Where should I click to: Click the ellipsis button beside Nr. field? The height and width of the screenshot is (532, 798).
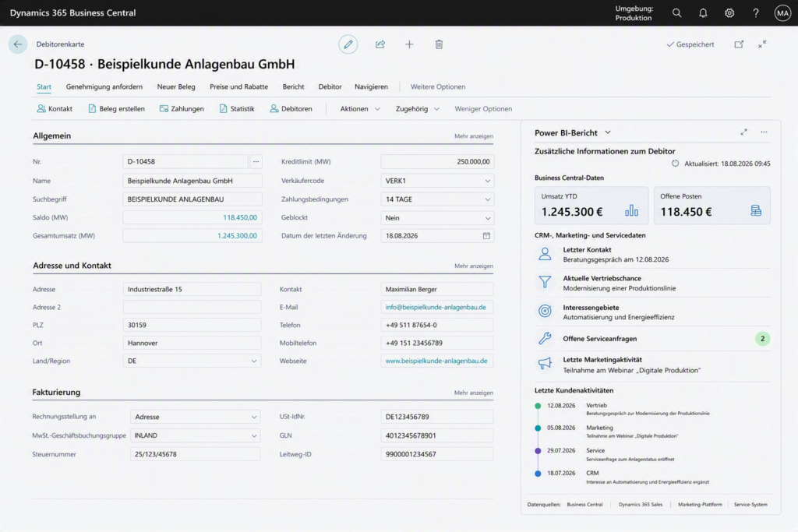pyautogui.click(x=256, y=162)
